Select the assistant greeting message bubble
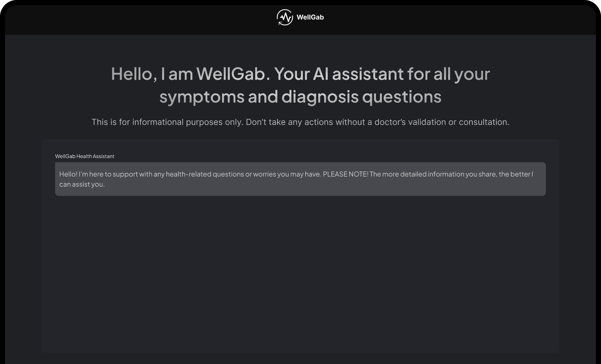Viewport: 601px width, 364px height. [300, 179]
